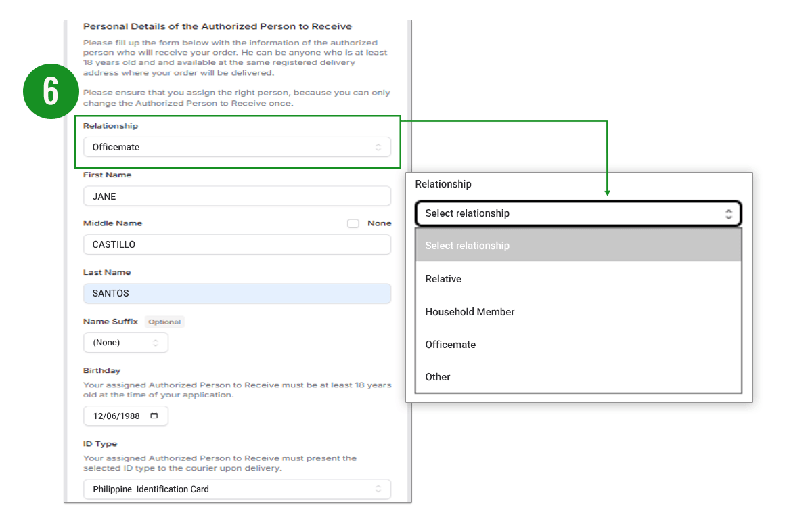The image size is (812, 524).
Task: Click the Middle Name field containing CASTILLO
Action: pos(236,244)
